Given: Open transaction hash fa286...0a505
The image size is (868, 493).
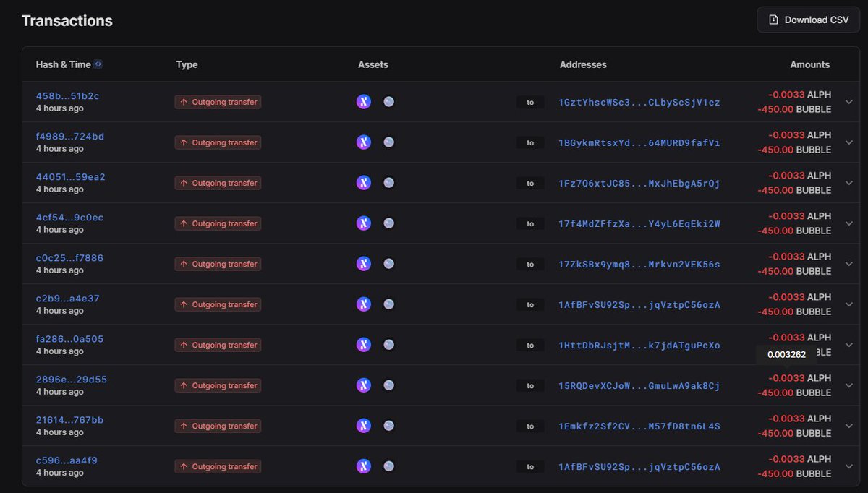Looking at the screenshot, I should click(x=69, y=339).
